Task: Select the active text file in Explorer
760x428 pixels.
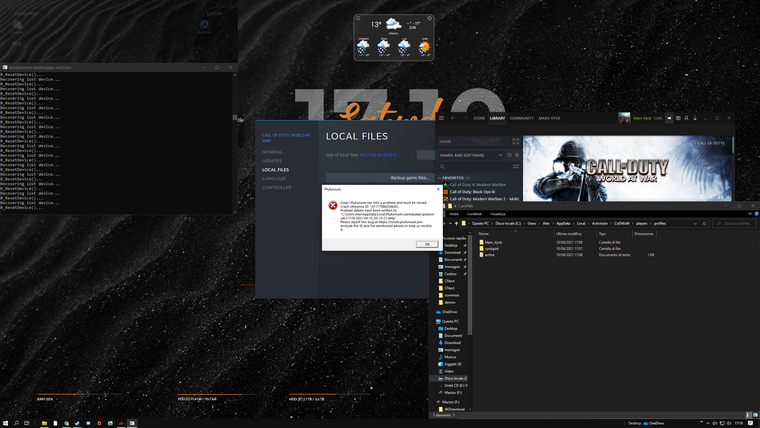Action: click(489, 254)
